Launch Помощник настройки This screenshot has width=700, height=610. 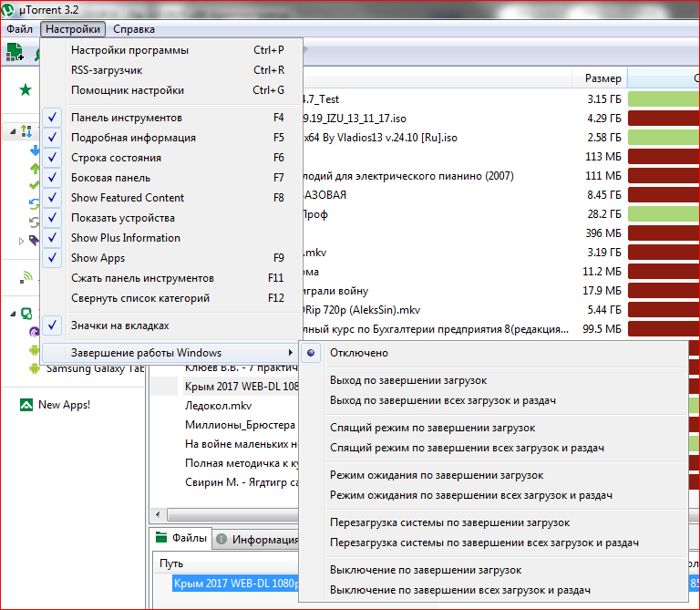(x=171, y=90)
